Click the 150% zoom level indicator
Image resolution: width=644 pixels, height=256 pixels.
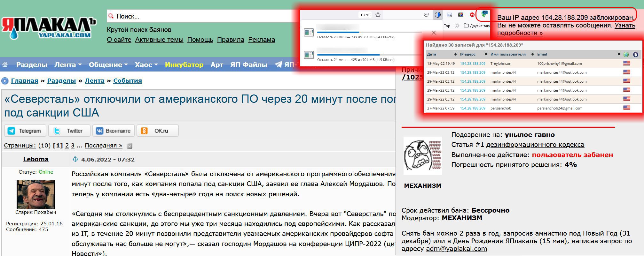click(365, 15)
